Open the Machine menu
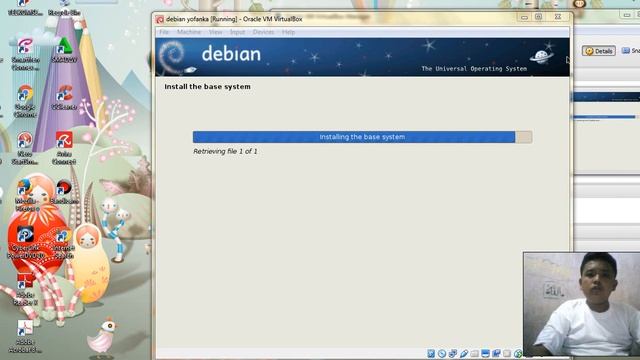Screen dimensions: 640x360 [189, 32]
